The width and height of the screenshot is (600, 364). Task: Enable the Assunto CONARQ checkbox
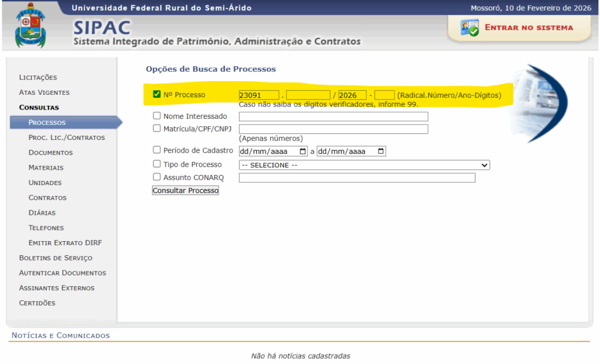(x=156, y=177)
